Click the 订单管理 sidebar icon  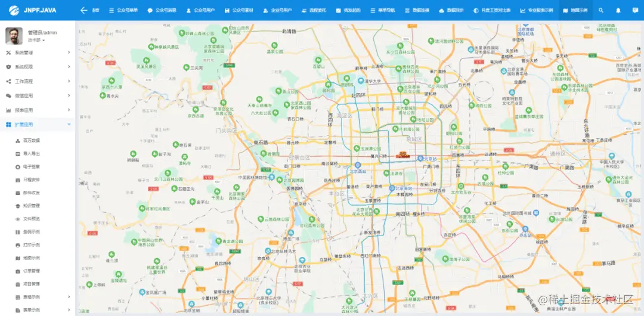click(x=18, y=271)
